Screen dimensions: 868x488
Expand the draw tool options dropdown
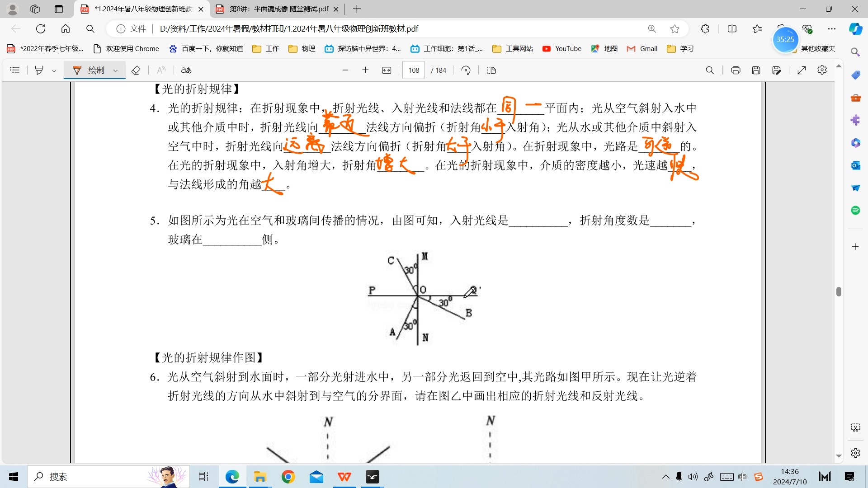115,70
